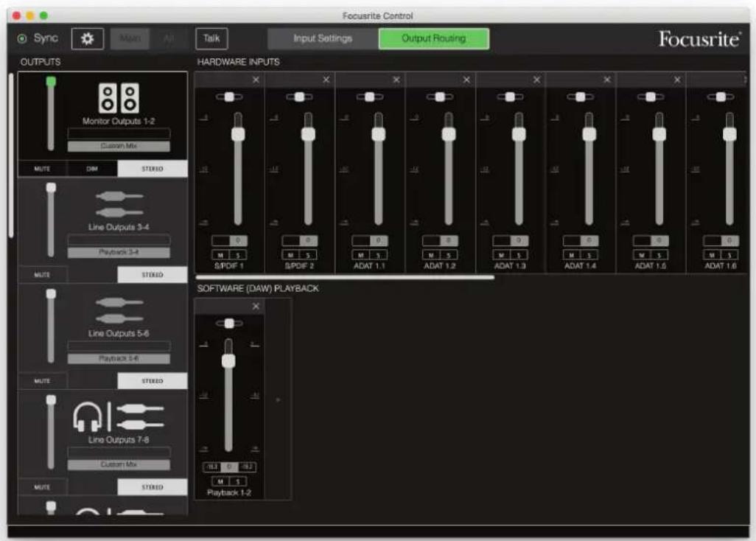
Task: Remove the ADAT 1.4 channel with X
Action: pyautogui.click(x=607, y=80)
